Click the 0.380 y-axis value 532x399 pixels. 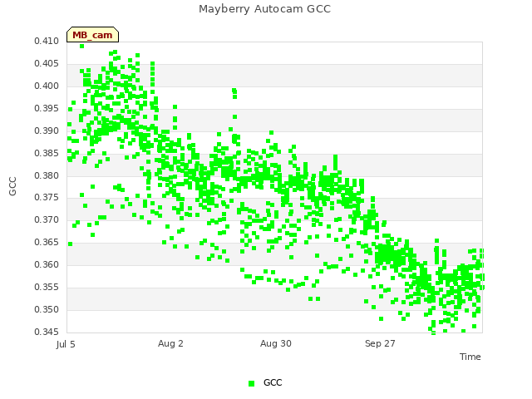pyautogui.click(x=47, y=175)
